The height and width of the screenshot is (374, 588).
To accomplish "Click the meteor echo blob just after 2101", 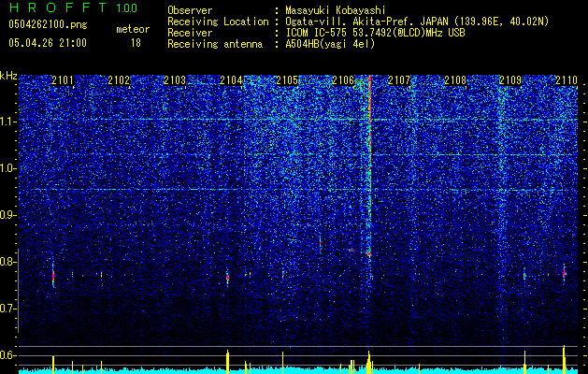I will 53,275.
